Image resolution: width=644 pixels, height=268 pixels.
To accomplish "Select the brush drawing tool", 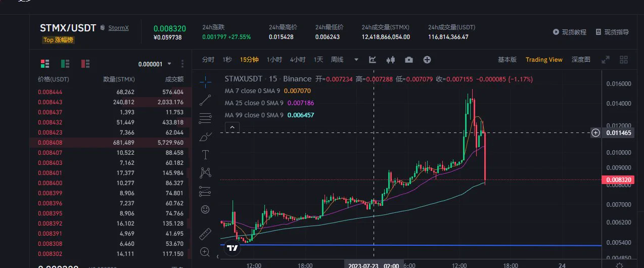I will point(205,137).
